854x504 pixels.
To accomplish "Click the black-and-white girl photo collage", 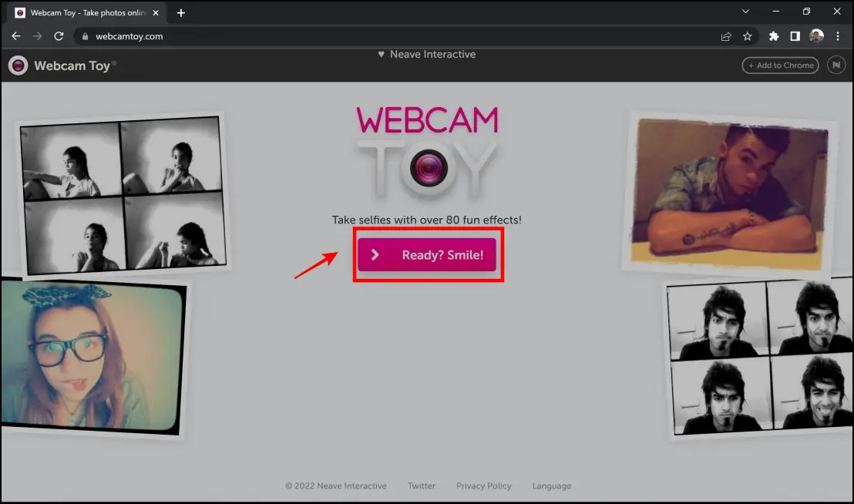I will pyautogui.click(x=123, y=196).
